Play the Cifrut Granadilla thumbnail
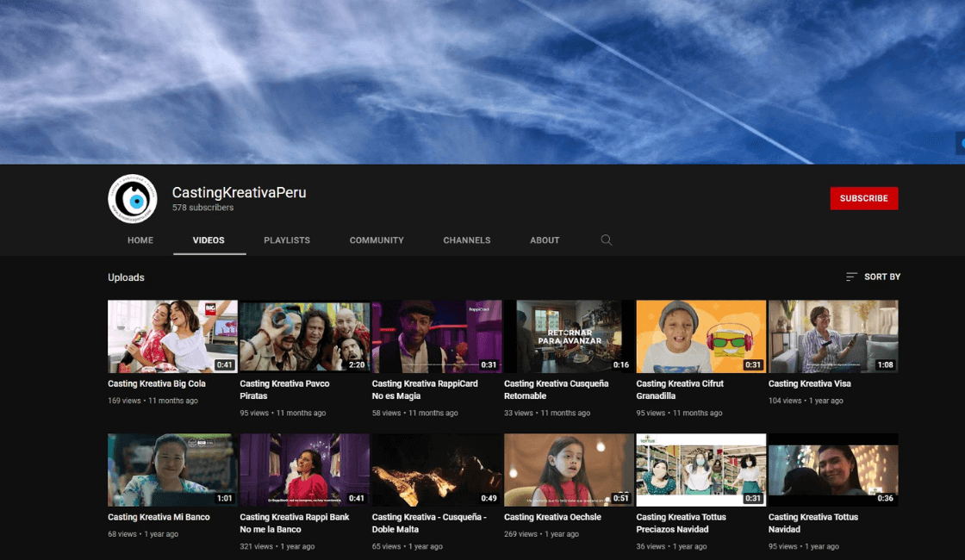The width and height of the screenshot is (965, 560). 701,336
